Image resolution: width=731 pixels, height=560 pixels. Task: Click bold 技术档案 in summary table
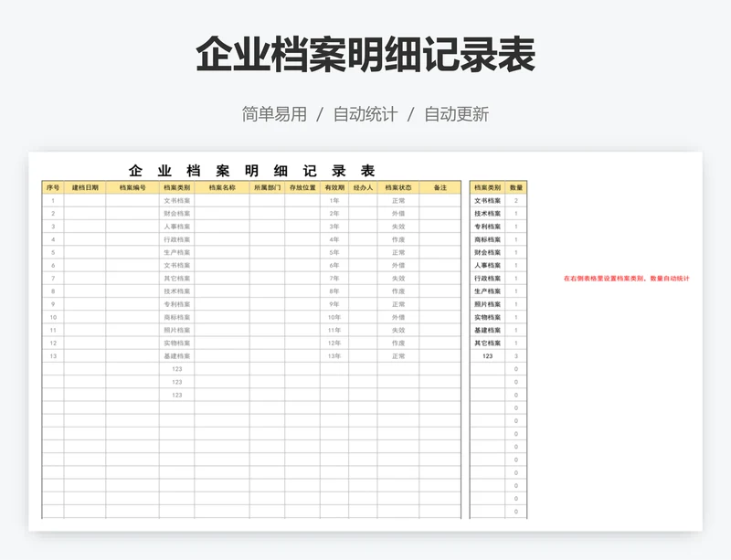[487, 214]
